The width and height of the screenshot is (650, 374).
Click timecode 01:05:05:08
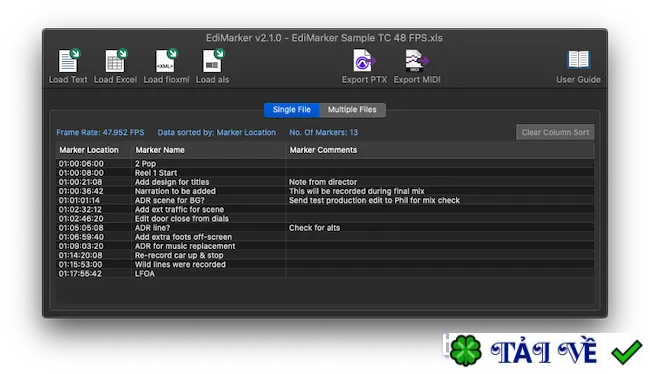click(81, 228)
